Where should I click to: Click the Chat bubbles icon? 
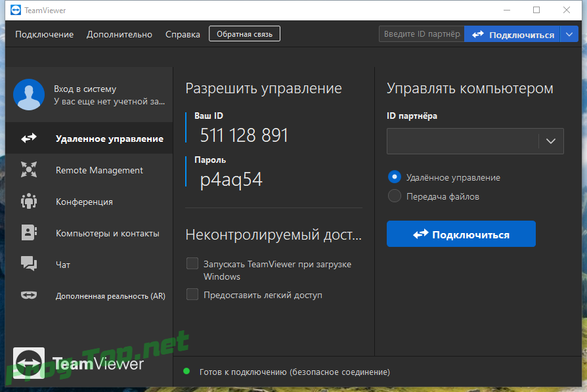[29, 263]
